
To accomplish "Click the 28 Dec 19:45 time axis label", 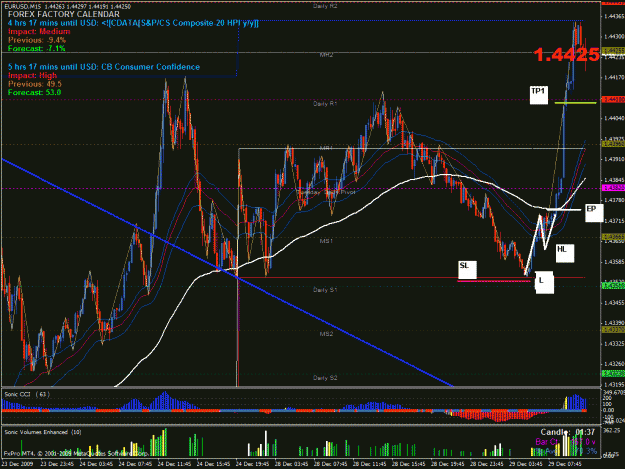I will coord(447,464).
